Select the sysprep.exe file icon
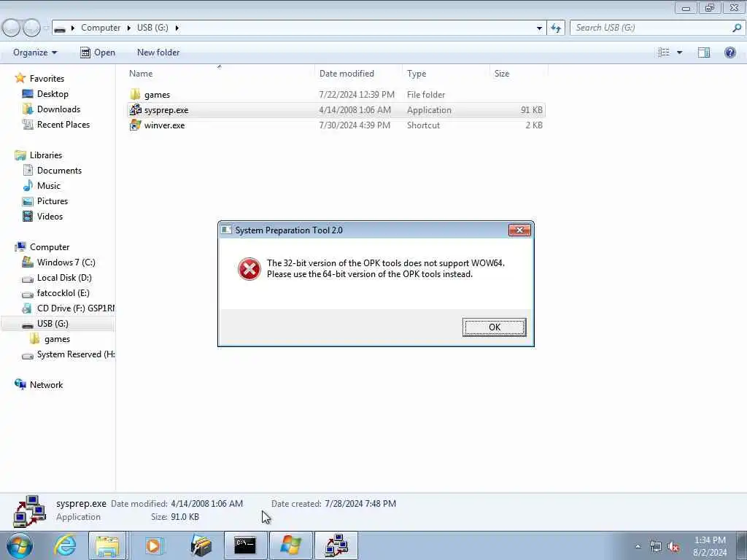 135,110
